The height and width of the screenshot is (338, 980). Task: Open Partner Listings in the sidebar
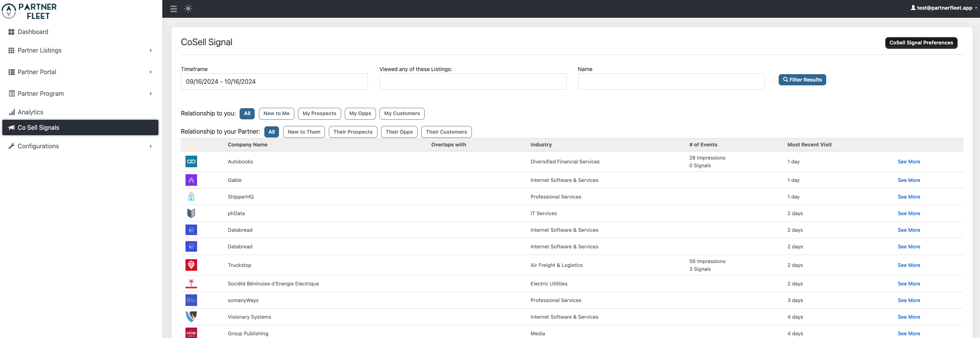(x=80, y=50)
